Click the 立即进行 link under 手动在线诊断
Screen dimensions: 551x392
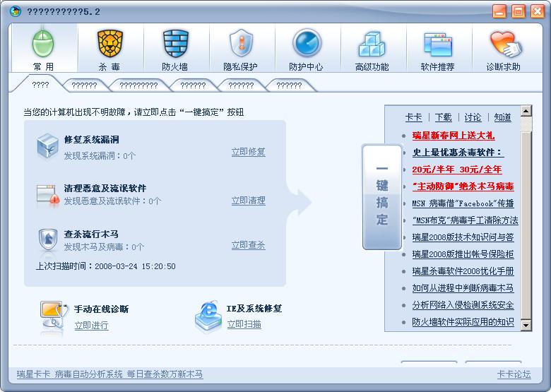point(91,326)
